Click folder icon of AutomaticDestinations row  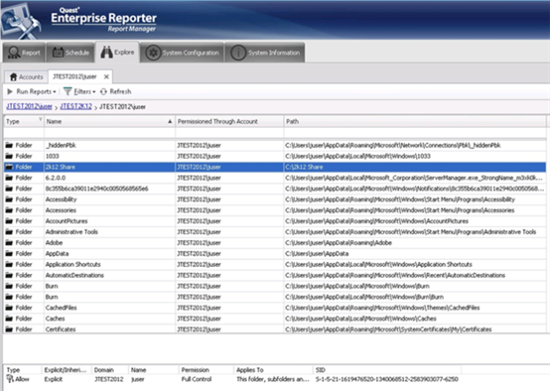[9, 275]
